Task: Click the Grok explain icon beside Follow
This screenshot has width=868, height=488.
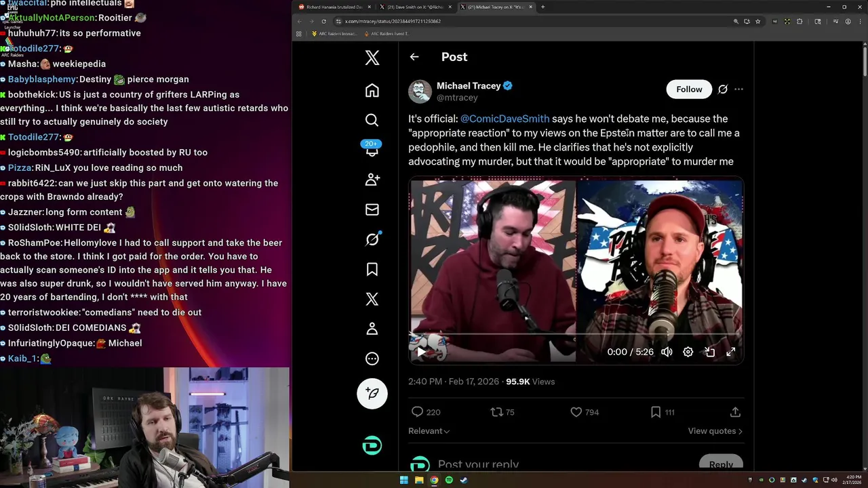Action: (x=723, y=89)
